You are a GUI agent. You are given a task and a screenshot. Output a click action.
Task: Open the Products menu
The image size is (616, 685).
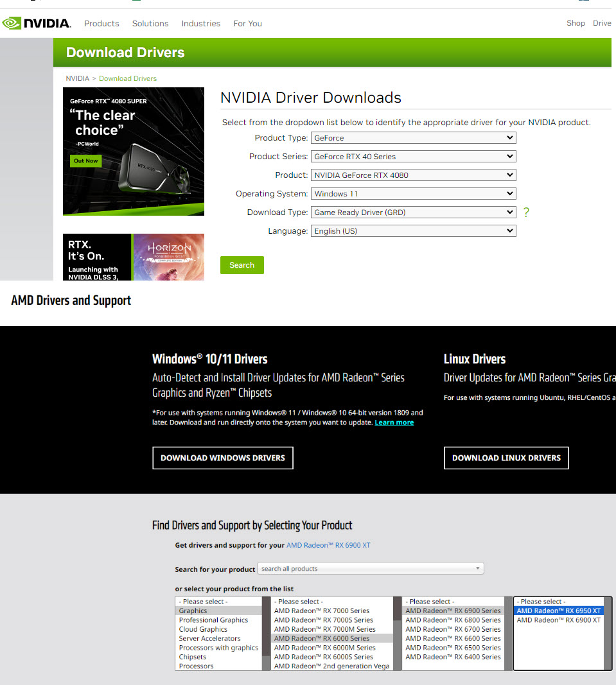click(x=101, y=23)
